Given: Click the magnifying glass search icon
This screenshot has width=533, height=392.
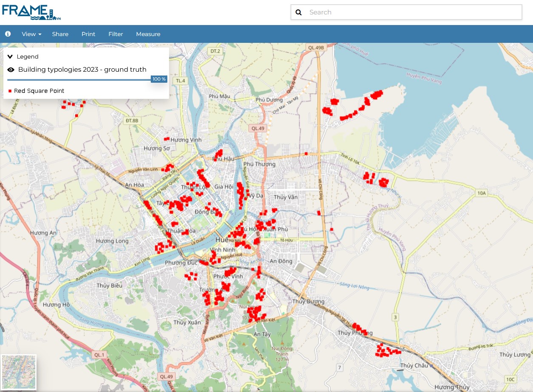Looking at the screenshot, I should [x=299, y=12].
